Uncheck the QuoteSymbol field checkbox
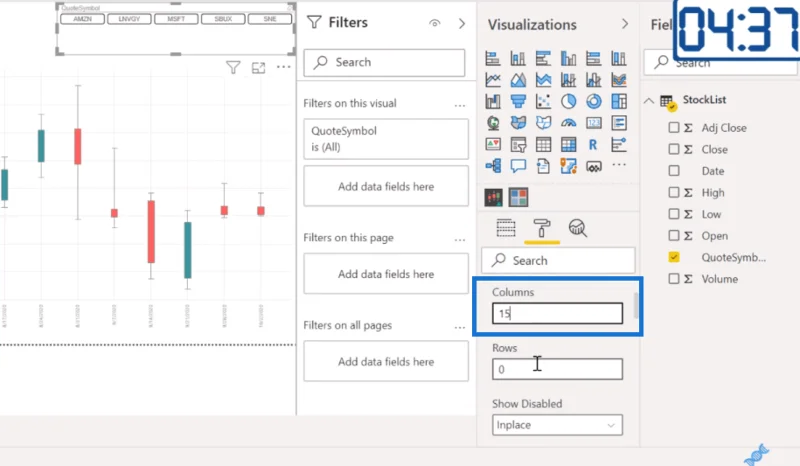The width and height of the screenshot is (800, 466). click(x=673, y=257)
